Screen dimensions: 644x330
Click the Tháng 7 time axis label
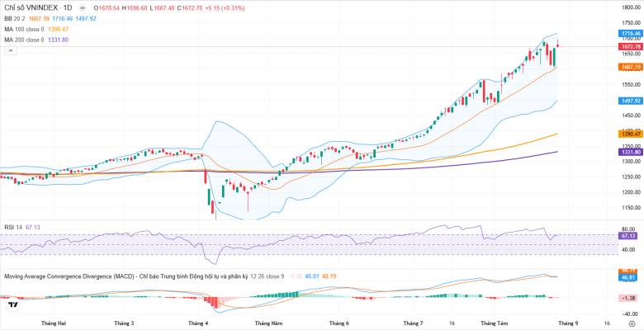click(413, 323)
